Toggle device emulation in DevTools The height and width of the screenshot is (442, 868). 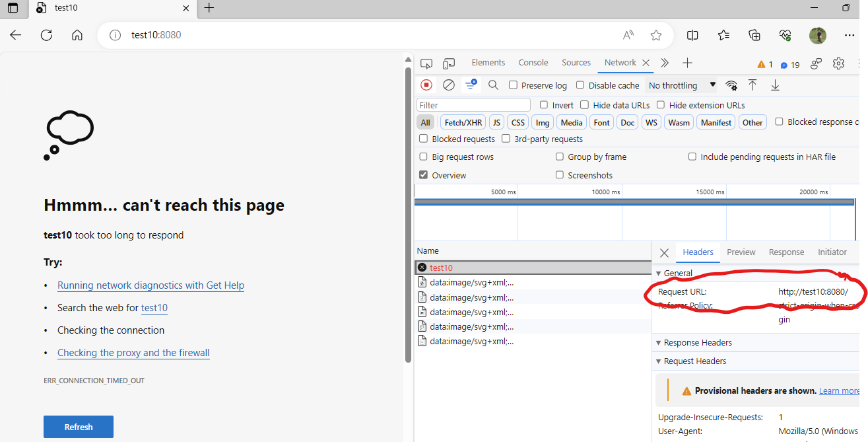[449, 63]
